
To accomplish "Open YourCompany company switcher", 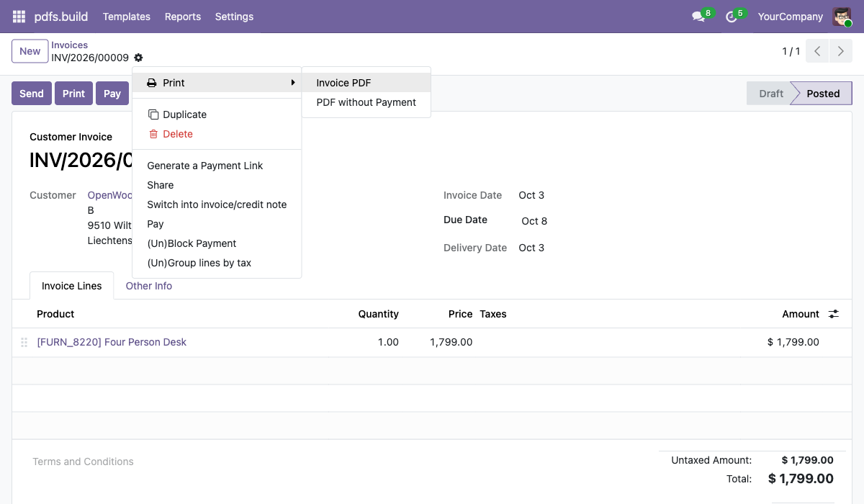I will (791, 17).
